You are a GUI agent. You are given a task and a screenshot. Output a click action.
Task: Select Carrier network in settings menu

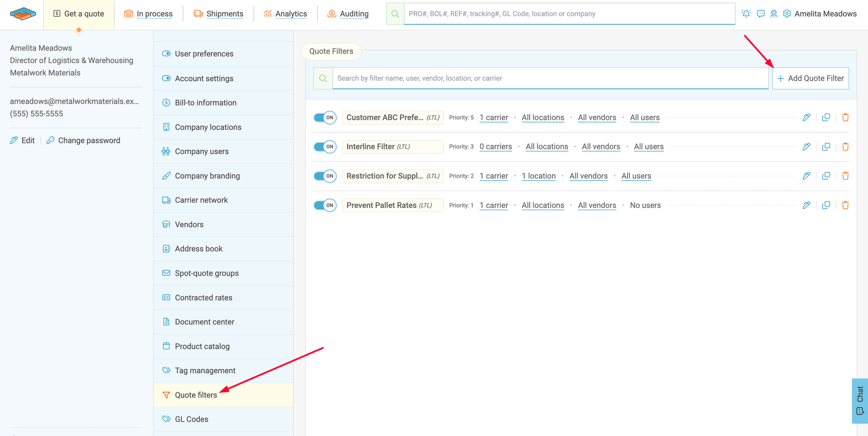coord(201,200)
